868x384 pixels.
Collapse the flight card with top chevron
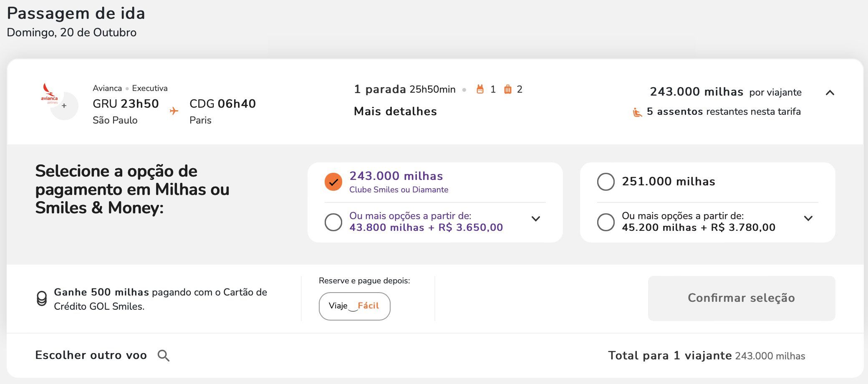[x=830, y=93]
